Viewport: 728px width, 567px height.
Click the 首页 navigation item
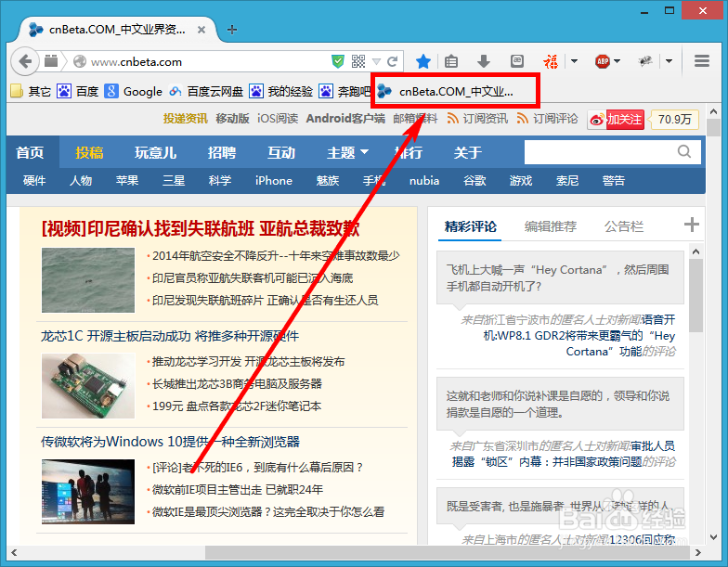click(x=30, y=152)
